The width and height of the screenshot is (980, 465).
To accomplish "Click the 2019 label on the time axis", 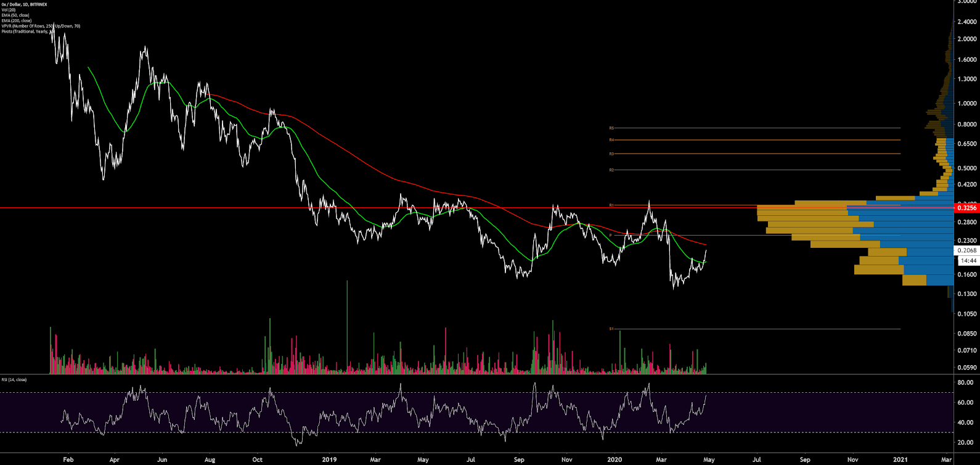I will [x=330, y=459].
